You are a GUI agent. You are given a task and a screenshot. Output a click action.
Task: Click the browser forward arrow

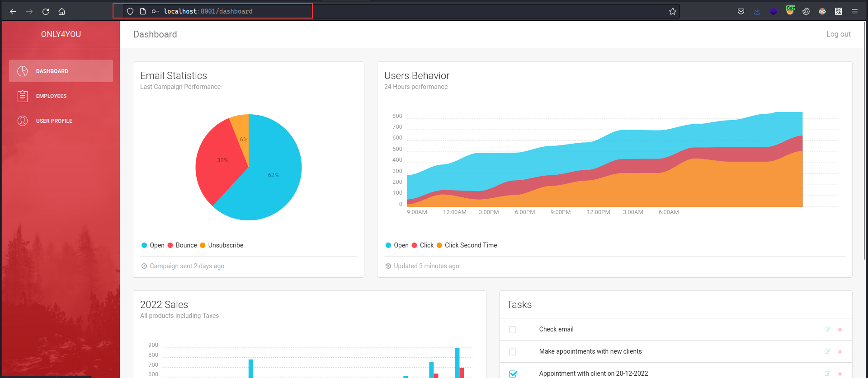[x=29, y=11]
